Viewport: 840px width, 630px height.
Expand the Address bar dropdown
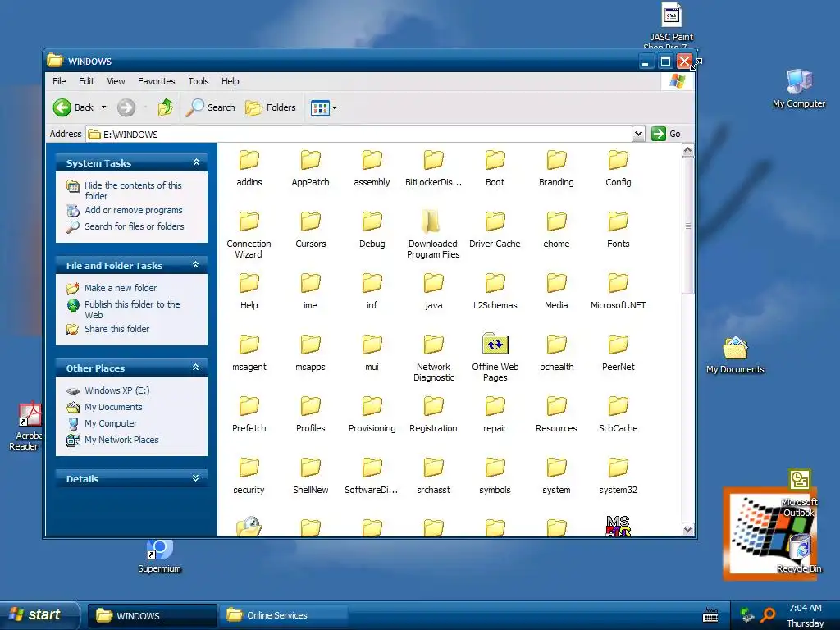coord(638,134)
